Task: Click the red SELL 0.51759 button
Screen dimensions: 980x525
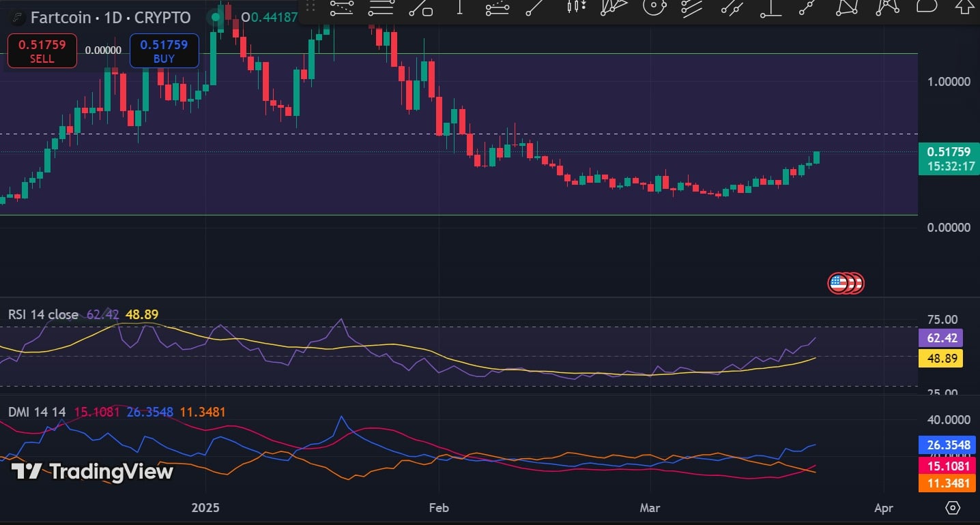Action: (42, 51)
